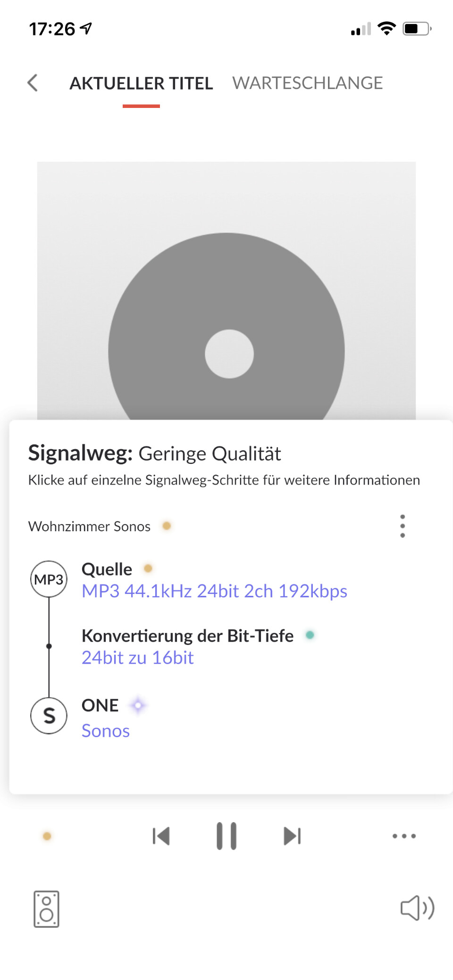This screenshot has height=980, width=453.
Task: Open the 24bit zu 16bit conversion details
Action: click(137, 658)
